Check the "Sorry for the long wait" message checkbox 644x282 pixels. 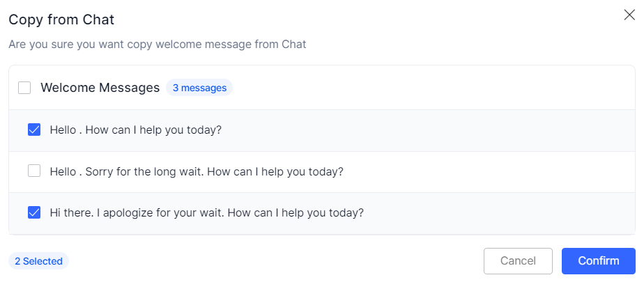tap(34, 171)
